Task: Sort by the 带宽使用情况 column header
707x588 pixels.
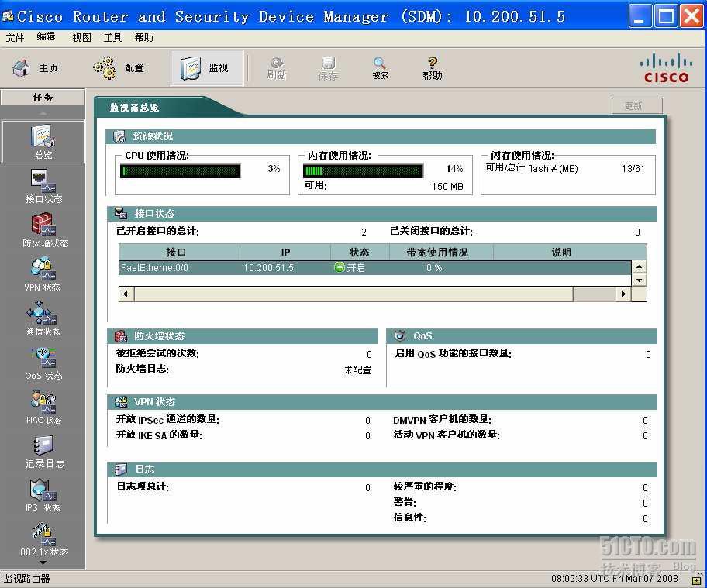Action: tap(441, 252)
